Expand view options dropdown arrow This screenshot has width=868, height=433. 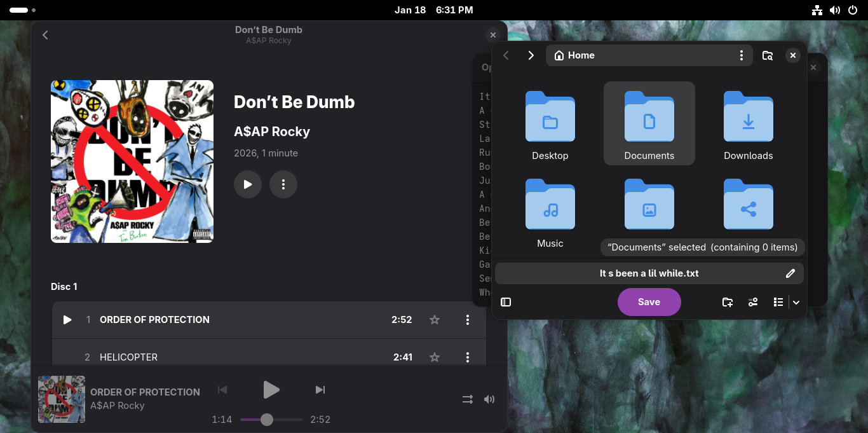point(796,302)
